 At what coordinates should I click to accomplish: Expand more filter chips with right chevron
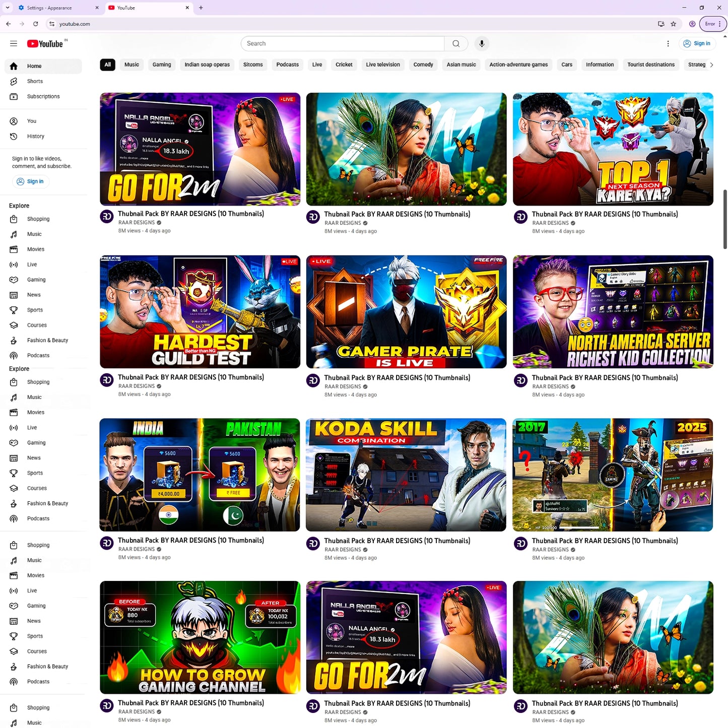(712, 64)
